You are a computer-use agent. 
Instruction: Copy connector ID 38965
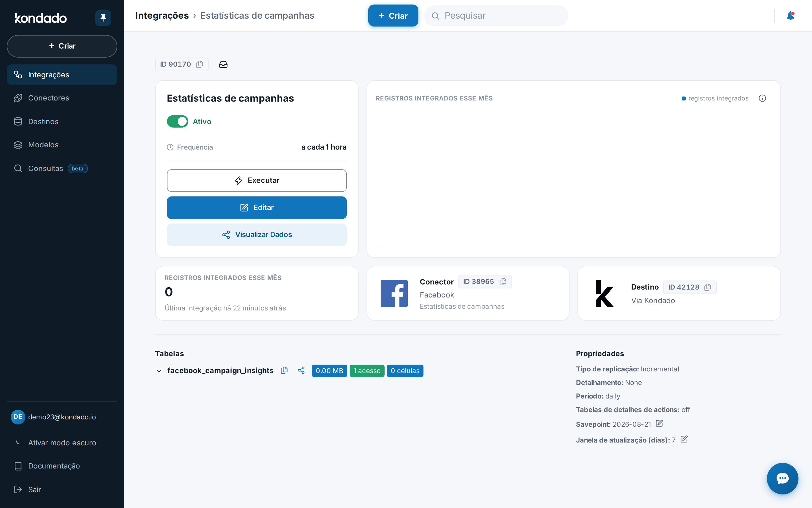tap(503, 282)
